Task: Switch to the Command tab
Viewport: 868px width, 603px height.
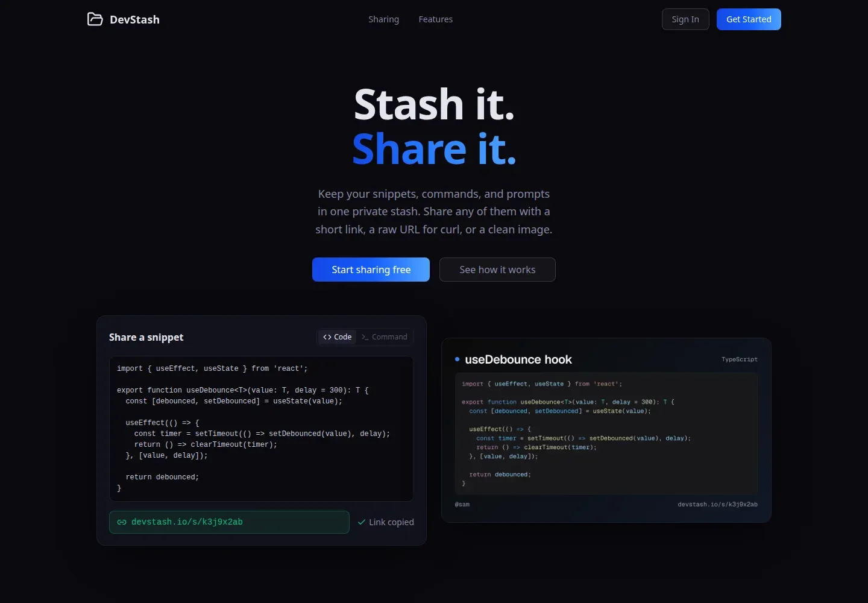Action: [385, 337]
